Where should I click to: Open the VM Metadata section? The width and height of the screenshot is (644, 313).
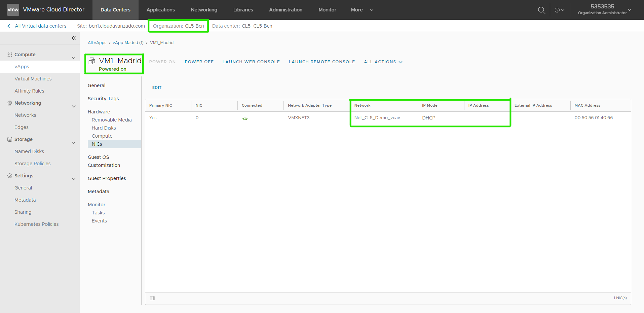(x=99, y=192)
